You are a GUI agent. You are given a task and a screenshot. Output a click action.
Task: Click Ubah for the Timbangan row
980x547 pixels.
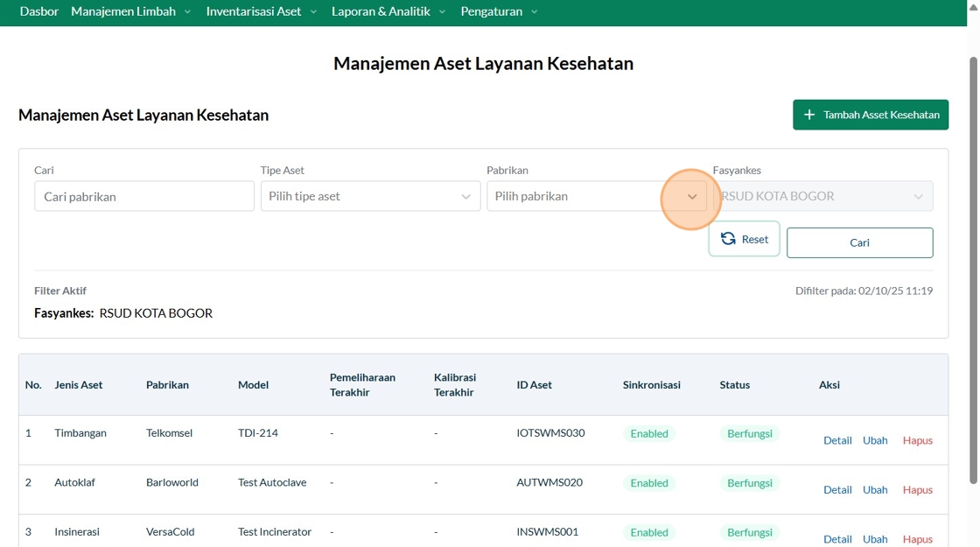pos(875,440)
